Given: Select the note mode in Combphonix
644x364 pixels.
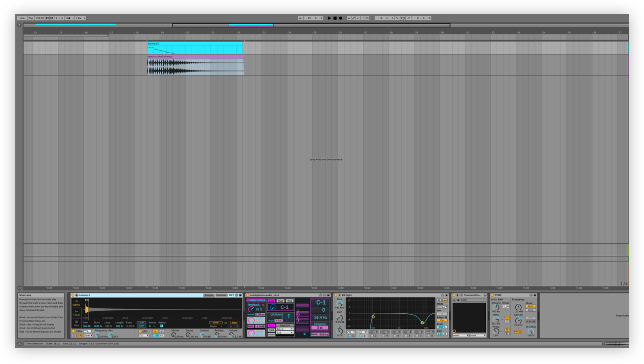Looking at the screenshot, I should (271, 301).
